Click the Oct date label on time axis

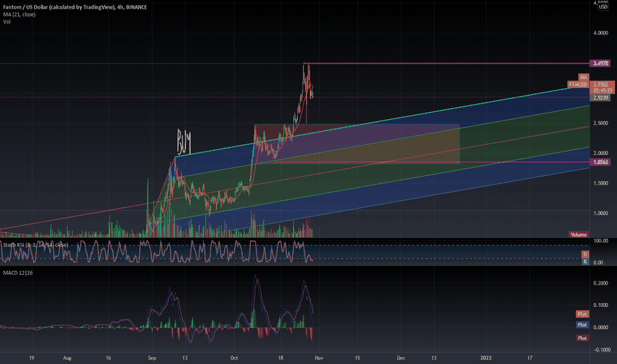point(234,358)
